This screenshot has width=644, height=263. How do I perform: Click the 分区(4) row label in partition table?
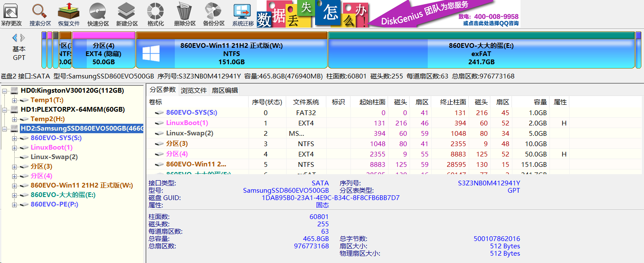177,154
